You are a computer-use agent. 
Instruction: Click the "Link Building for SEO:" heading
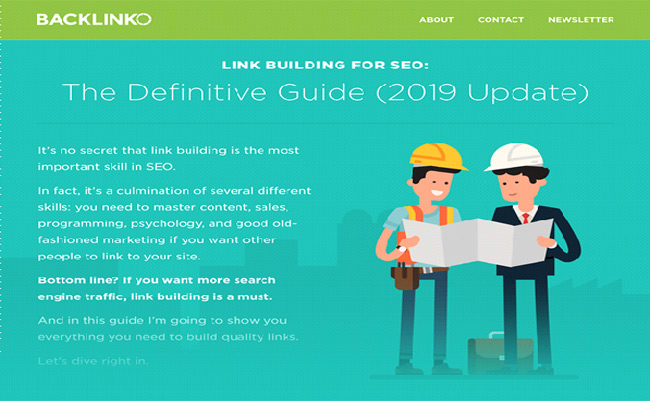(325, 65)
